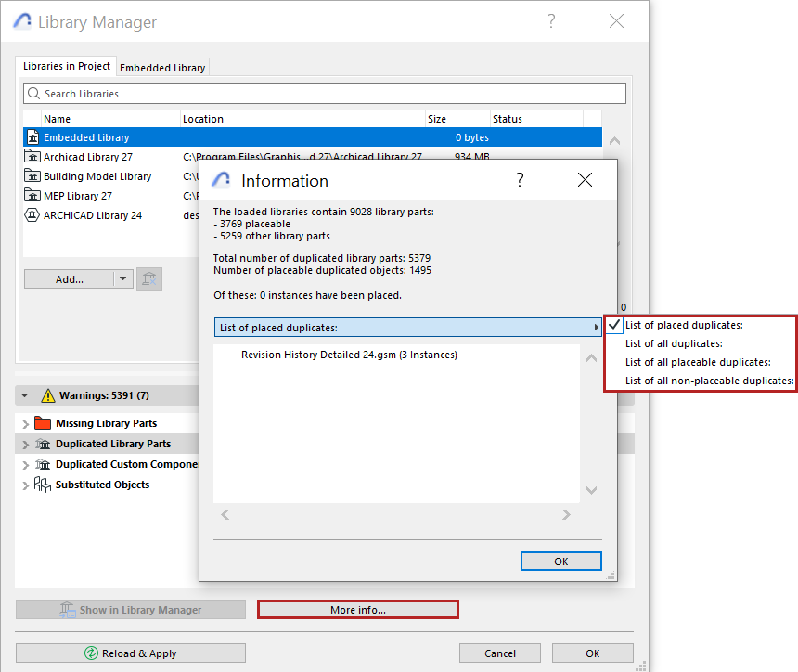Screen dimensions: 798x672
Task: Click the Embedded Library '0 bytes' size cell
Action: click(471, 137)
